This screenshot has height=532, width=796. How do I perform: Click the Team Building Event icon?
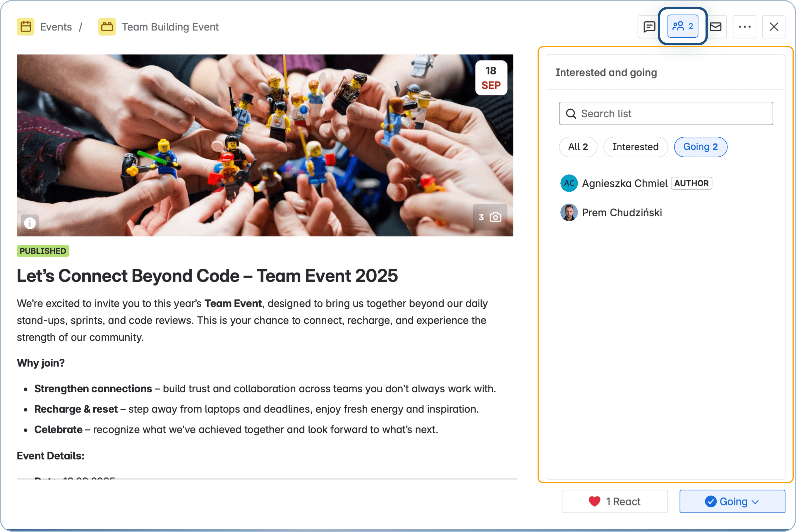tap(107, 27)
